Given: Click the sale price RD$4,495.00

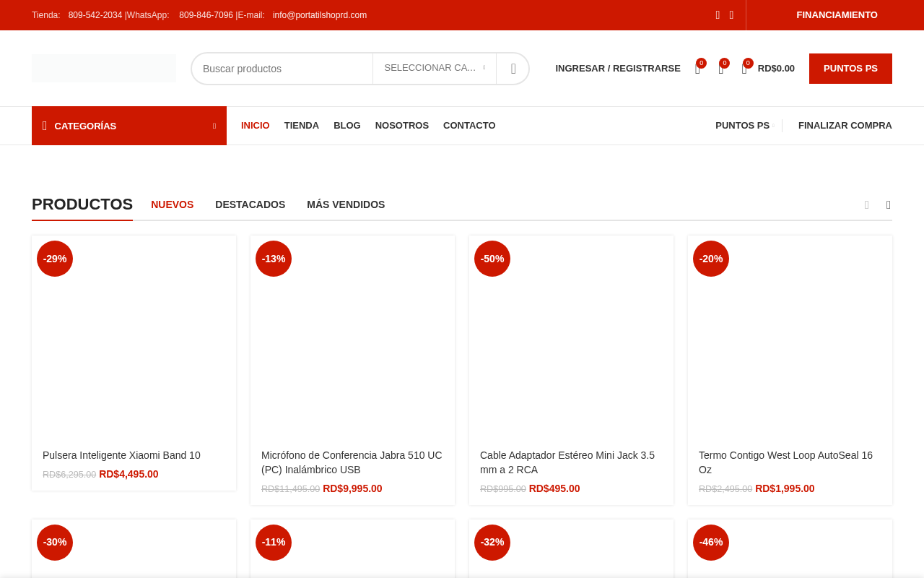Looking at the screenshot, I should (128, 475).
